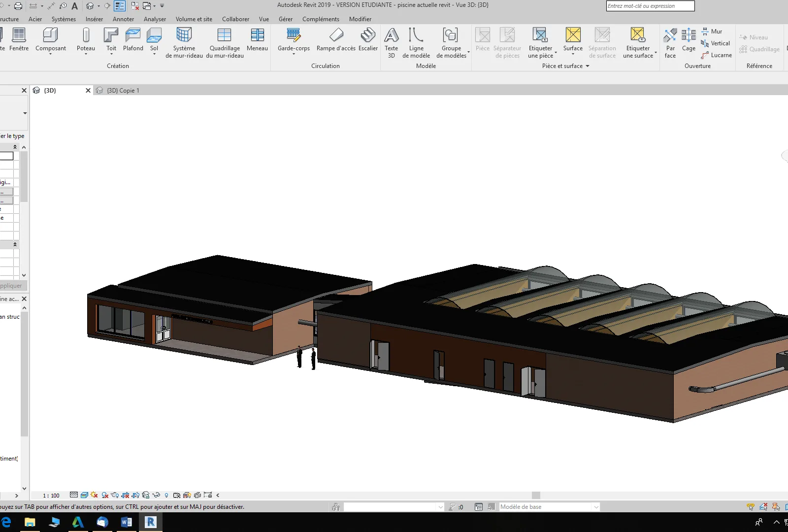Viewport: 788px width, 532px height.
Task: Toggle thin lines display mode
Action: point(120,6)
